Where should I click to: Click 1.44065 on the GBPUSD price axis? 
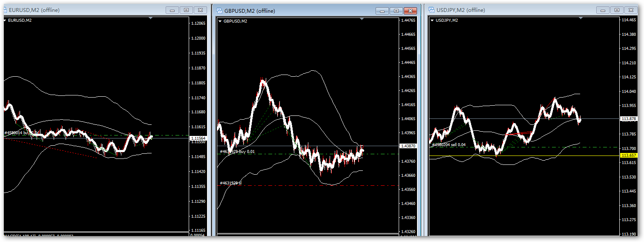tap(408, 118)
